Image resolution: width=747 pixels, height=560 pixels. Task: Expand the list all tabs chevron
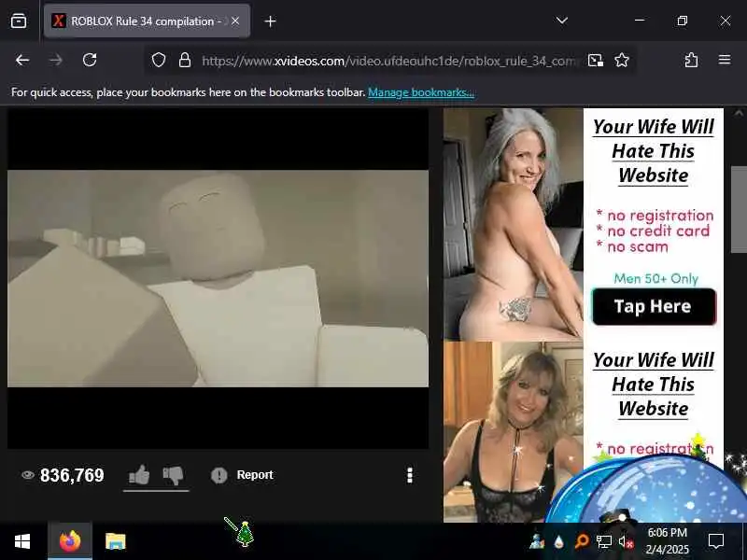coord(562,21)
